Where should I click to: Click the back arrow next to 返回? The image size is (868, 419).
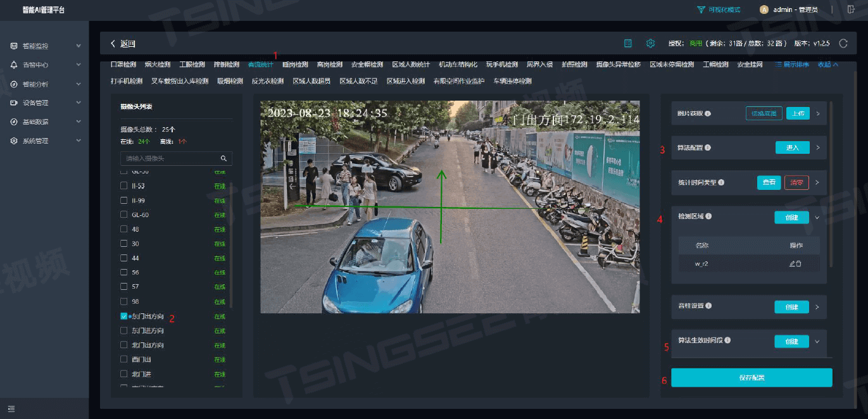click(113, 44)
